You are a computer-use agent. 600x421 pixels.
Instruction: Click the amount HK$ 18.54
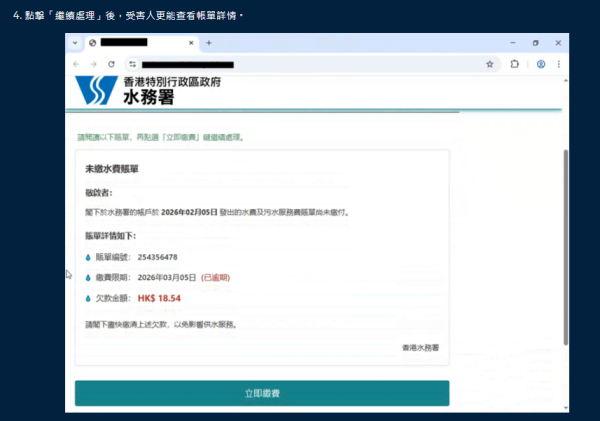coord(159,298)
